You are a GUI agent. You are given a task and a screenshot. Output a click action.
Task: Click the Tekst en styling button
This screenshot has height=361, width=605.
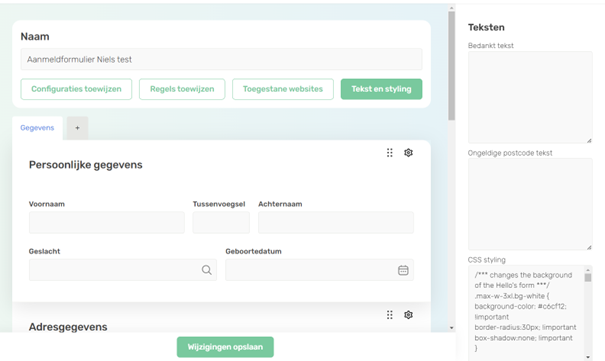[x=381, y=89]
